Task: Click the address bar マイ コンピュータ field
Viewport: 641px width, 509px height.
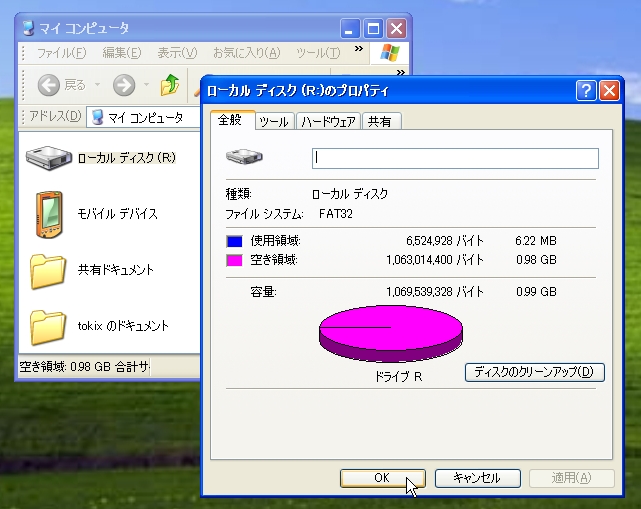Action: tap(143, 118)
